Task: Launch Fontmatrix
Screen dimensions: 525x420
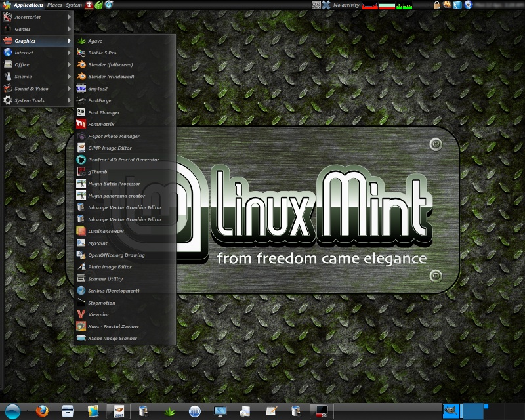Action: (x=125, y=124)
